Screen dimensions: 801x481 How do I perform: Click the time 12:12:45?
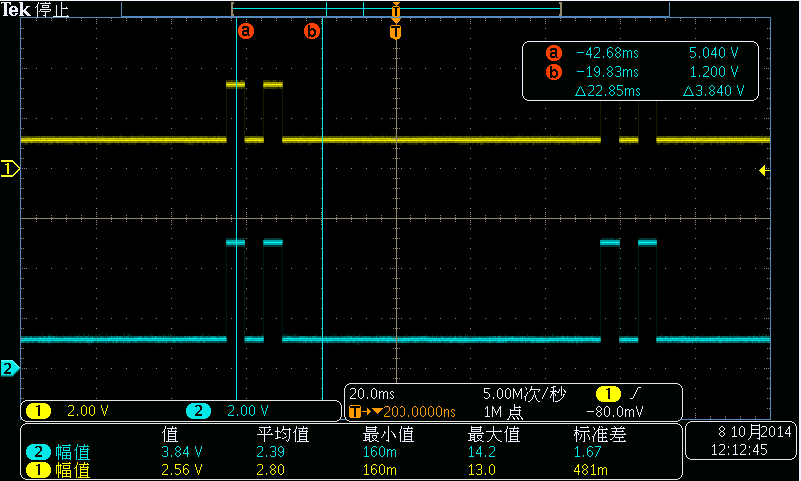tap(739, 450)
